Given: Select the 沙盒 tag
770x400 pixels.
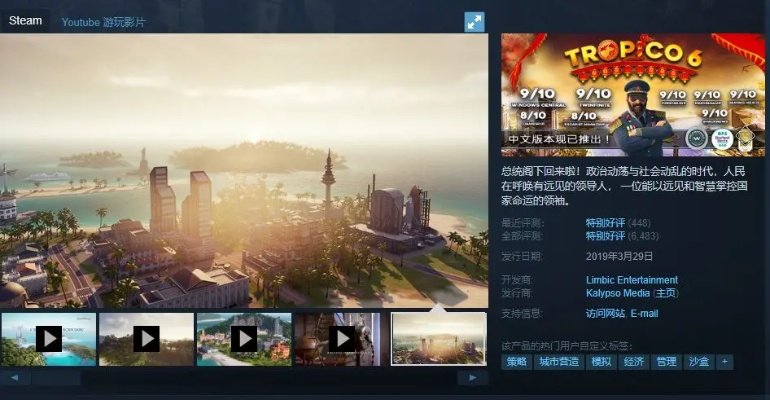Looking at the screenshot, I should (x=699, y=362).
